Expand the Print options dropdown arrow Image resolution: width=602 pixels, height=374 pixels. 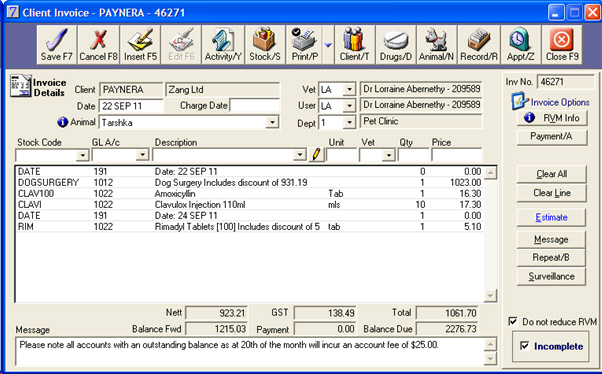[328, 45]
